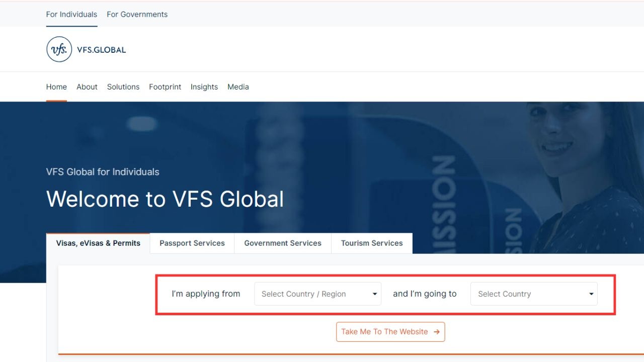This screenshot has height=362, width=644.
Task: Switch to the Passport Services tab
Action: [x=192, y=243]
